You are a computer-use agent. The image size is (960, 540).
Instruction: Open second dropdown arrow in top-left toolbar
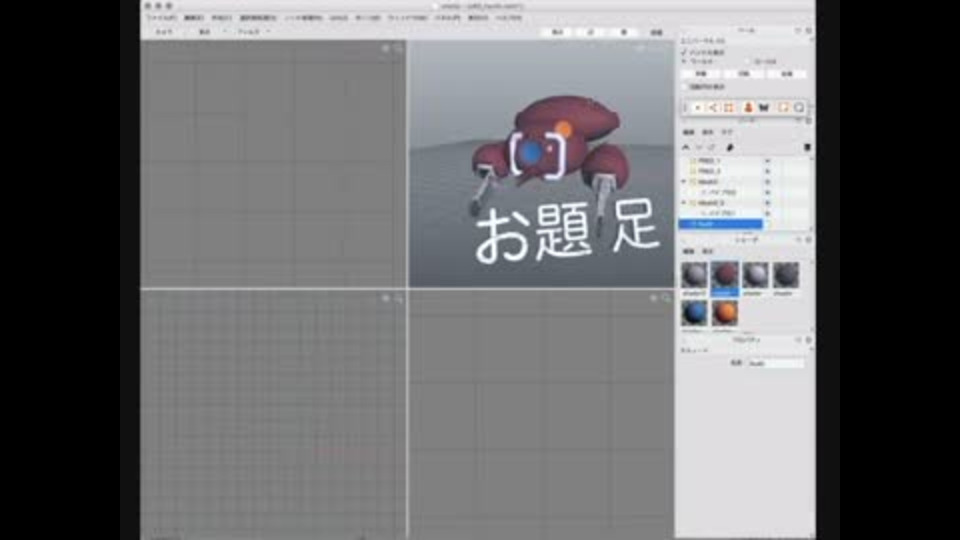click(224, 32)
